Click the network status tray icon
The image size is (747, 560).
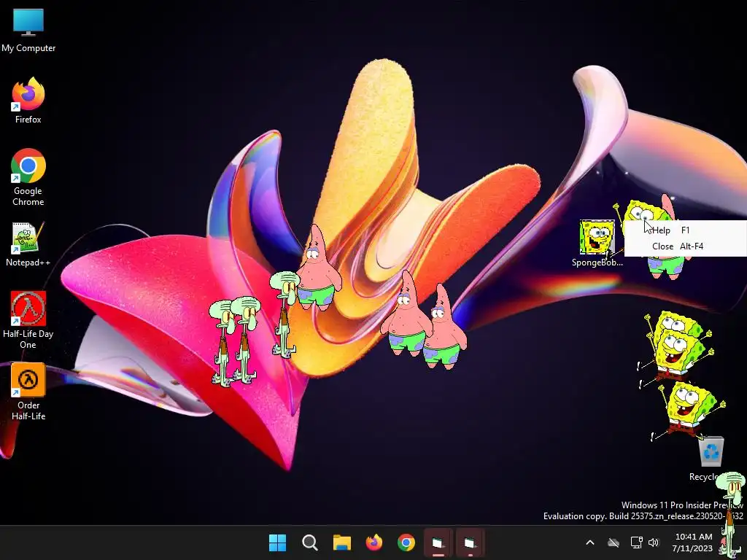(636, 542)
